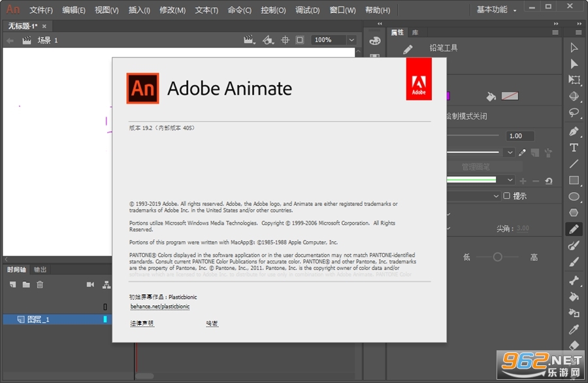Select the Pen tool
The image size is (588, 383).
click(x=574, y=131)
